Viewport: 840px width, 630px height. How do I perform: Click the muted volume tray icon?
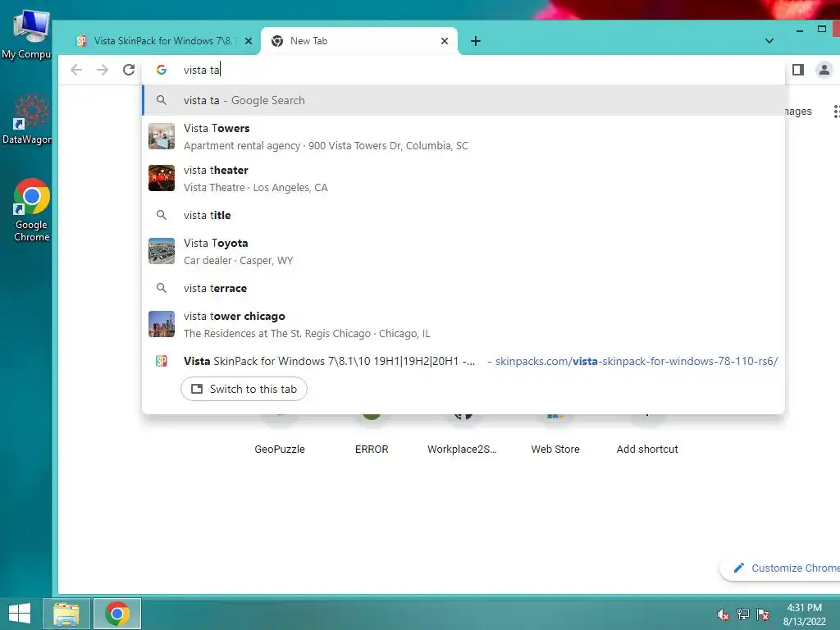coord(723,614)
